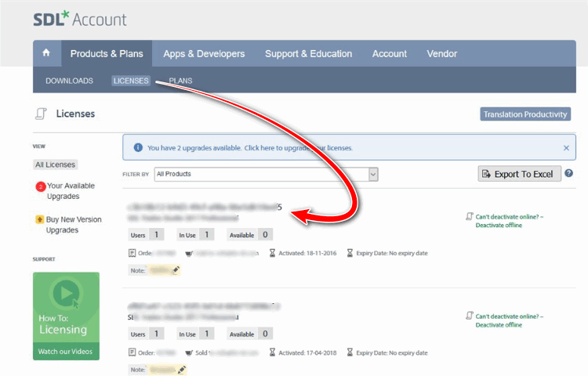Click hourglass icon beside Activated: 18-11-2016
Viewport: 588px width, 376px height.
tap(272, 253)
